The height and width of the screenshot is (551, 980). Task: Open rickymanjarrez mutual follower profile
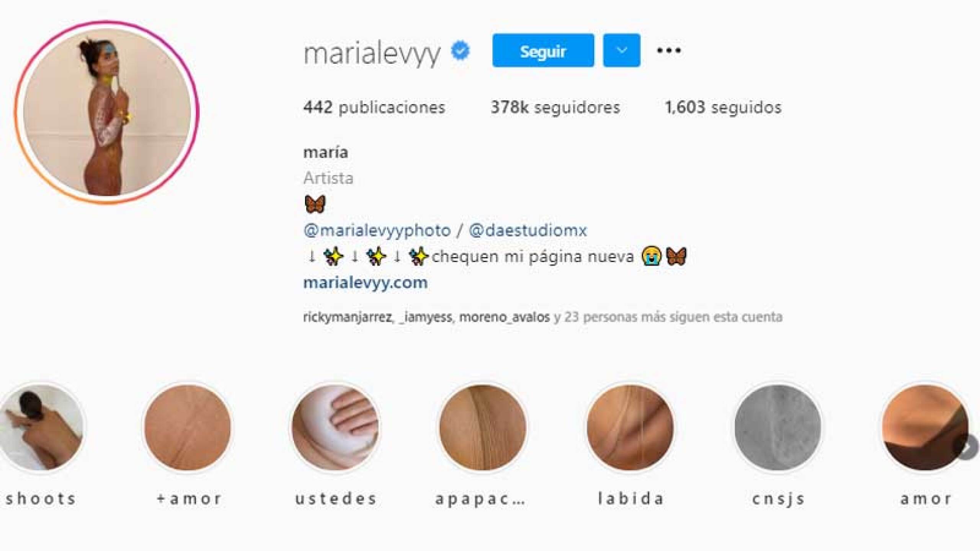point(347,317)
